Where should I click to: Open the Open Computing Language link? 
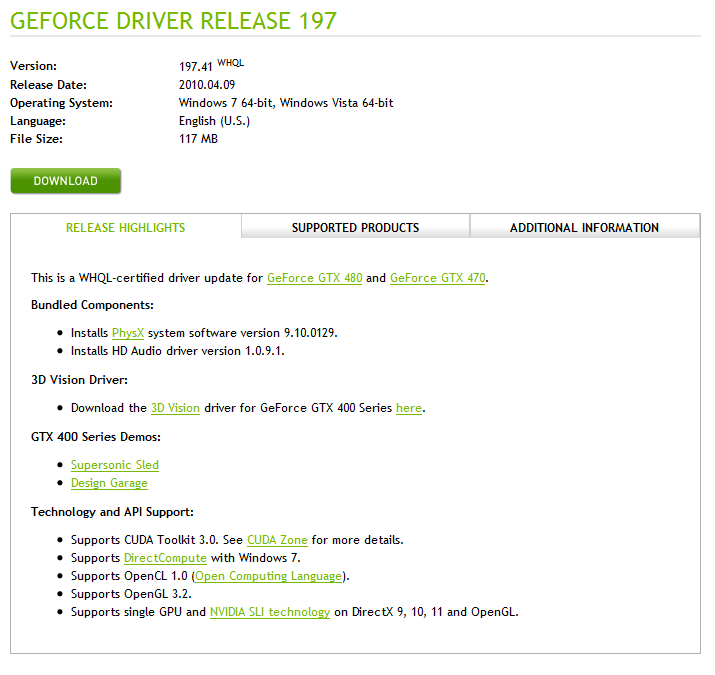(269, 576)
